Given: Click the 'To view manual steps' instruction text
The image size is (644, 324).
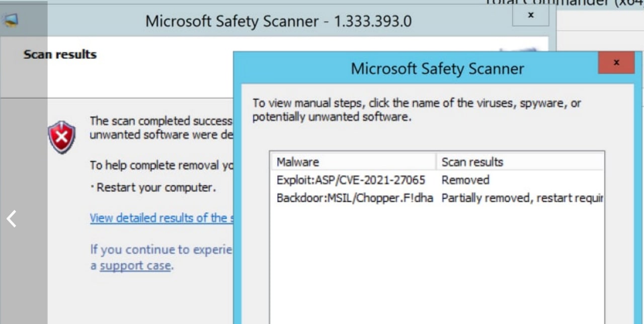Looking at the screenshot, I should (417, 110).
